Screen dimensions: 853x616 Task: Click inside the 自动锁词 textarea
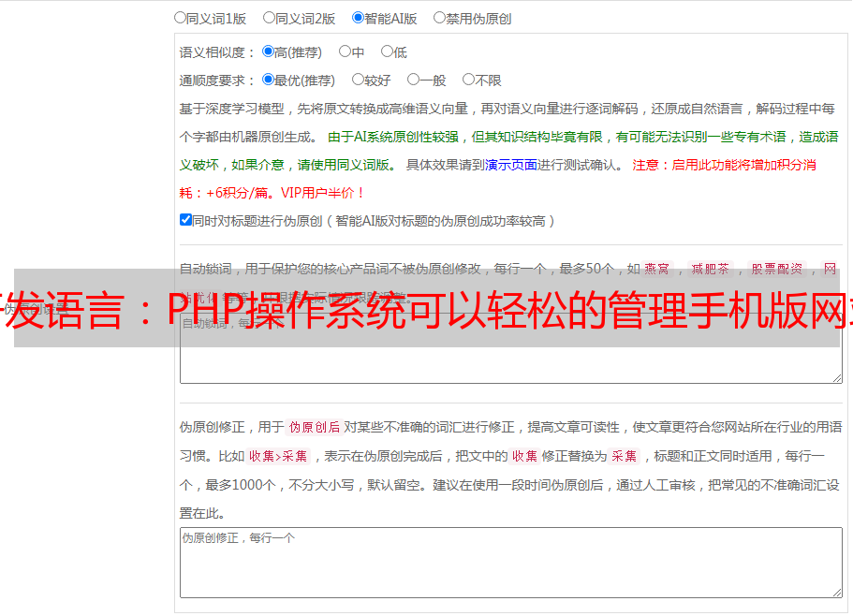click(x=511, y=348)
